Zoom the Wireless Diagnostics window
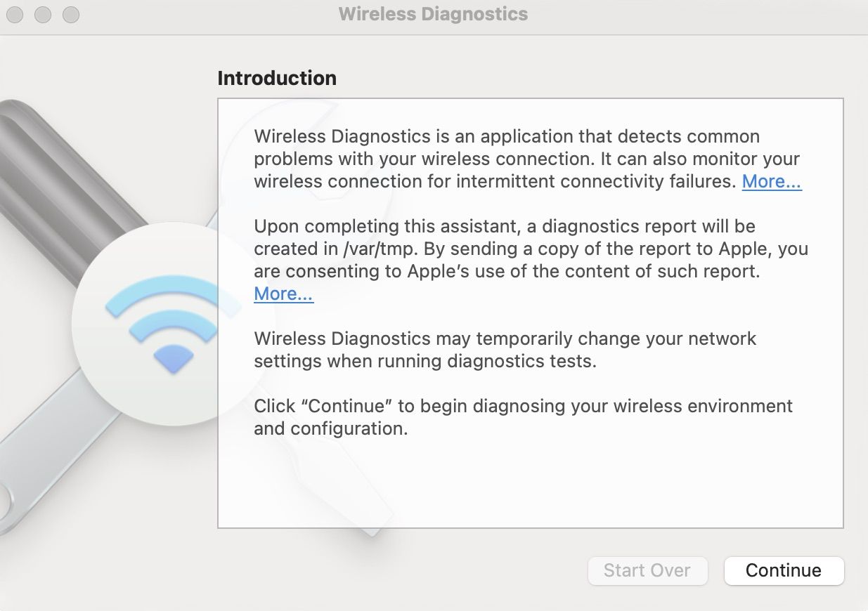The image size is (868, 611). pos(71,14)
